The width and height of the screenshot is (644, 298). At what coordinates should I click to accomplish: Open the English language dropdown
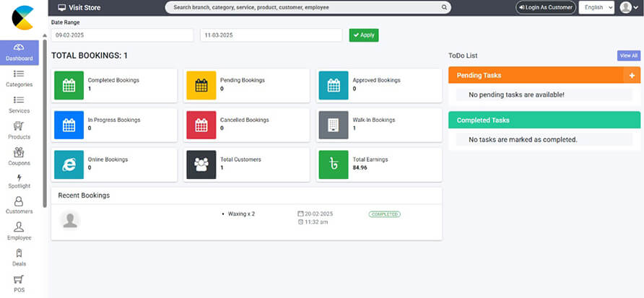coord(597,8)
